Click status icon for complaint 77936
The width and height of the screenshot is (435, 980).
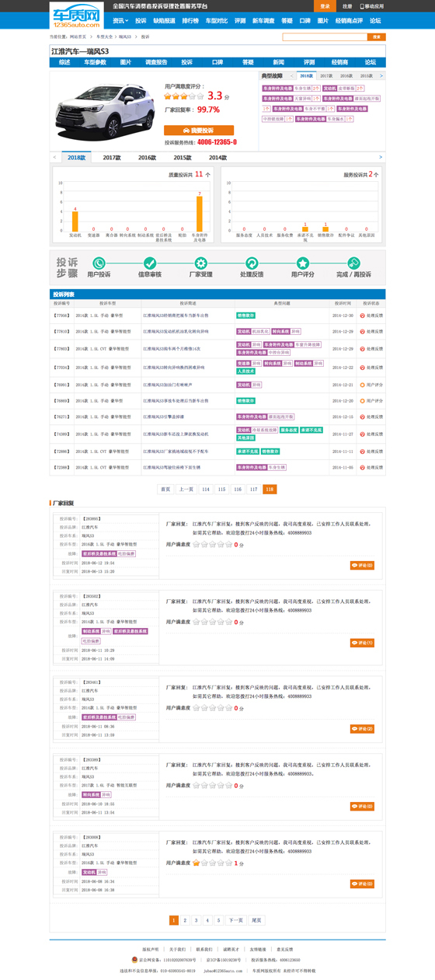(362, 316)
